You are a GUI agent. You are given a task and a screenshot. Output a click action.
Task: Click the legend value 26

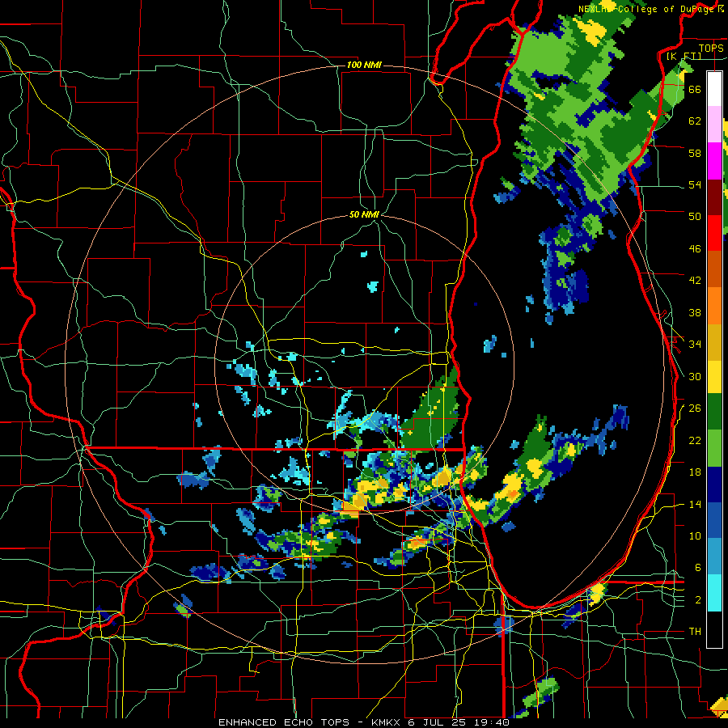click(x=695, y=408)
